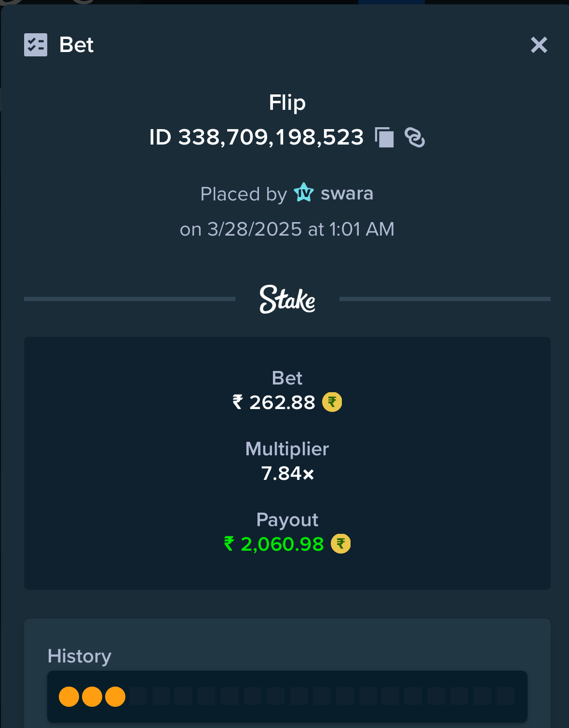Click the Stake logo

click(x=287, y=299)
